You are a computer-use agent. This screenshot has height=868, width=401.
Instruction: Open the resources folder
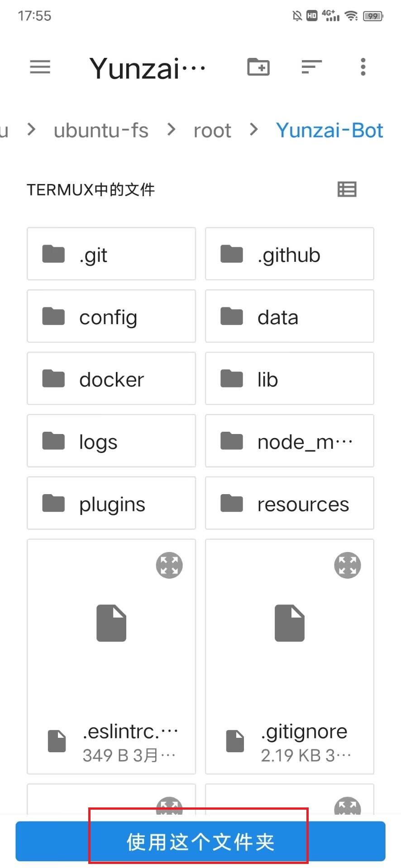(290, 503)
